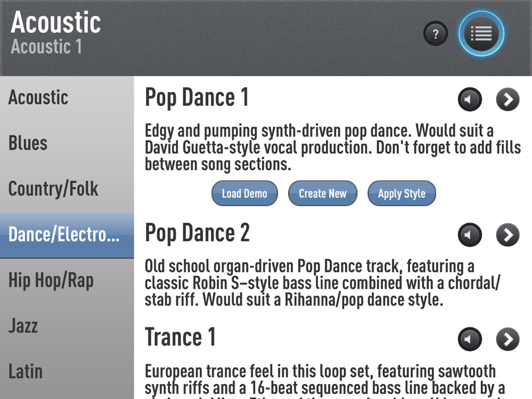Open the help question mark icon

(x=436, y=34)
